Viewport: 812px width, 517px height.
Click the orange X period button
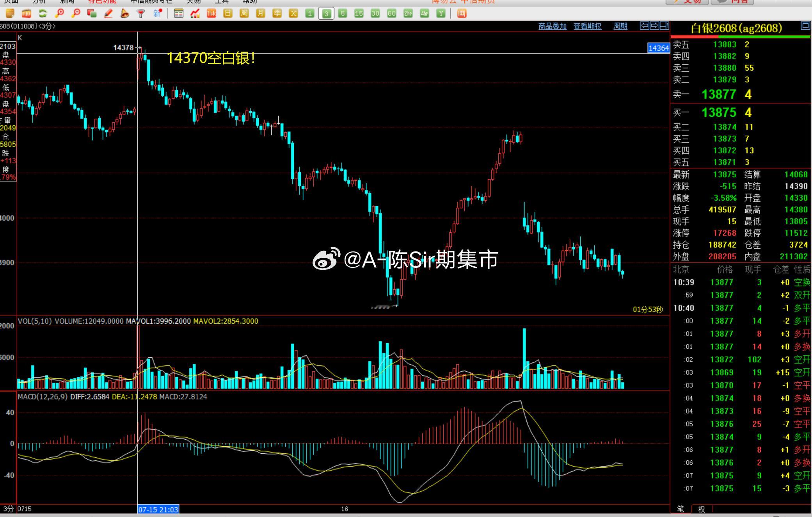coord(293,14)
